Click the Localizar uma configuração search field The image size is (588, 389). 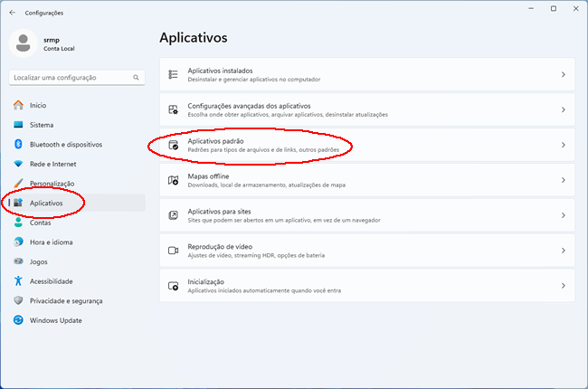77,78
